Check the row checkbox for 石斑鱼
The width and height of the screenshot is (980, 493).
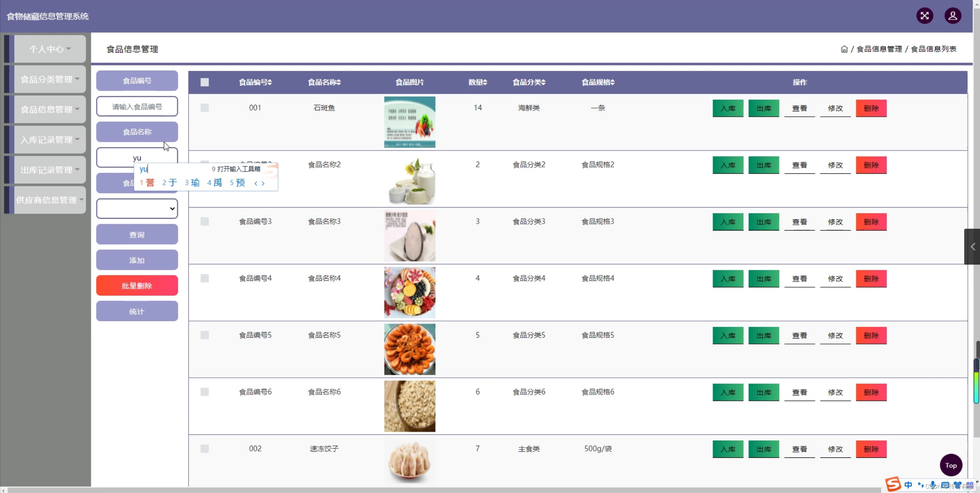click(x=204, y=107)
